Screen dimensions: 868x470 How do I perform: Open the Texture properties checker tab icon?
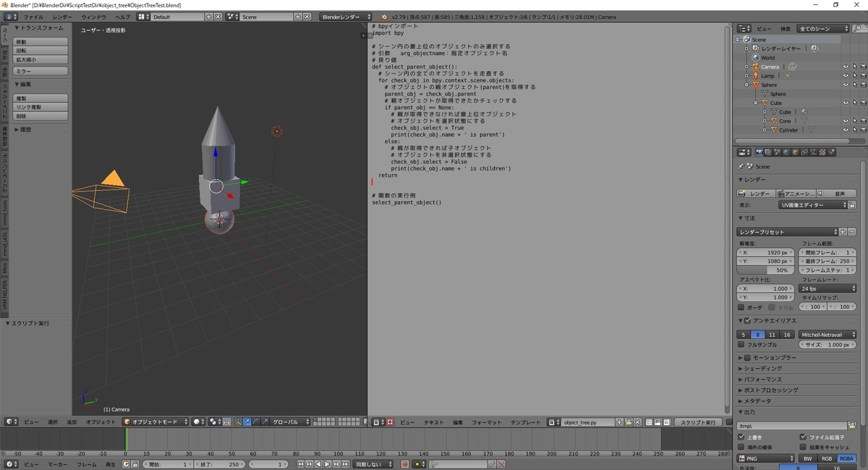coord(822,153)
